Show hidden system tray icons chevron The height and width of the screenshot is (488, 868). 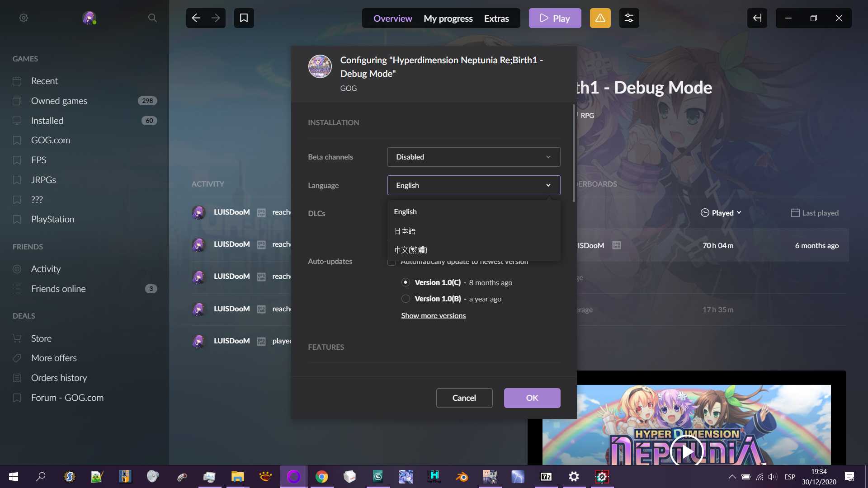coord(732,477)
